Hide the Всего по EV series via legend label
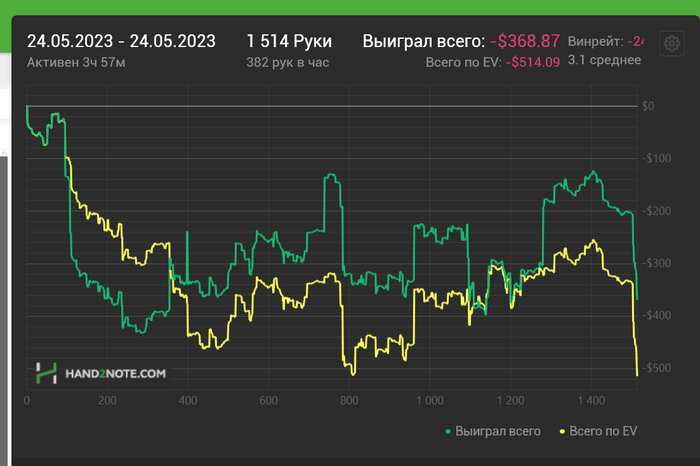700x466 pixels. pyautogui.click(x=603, y=431)
